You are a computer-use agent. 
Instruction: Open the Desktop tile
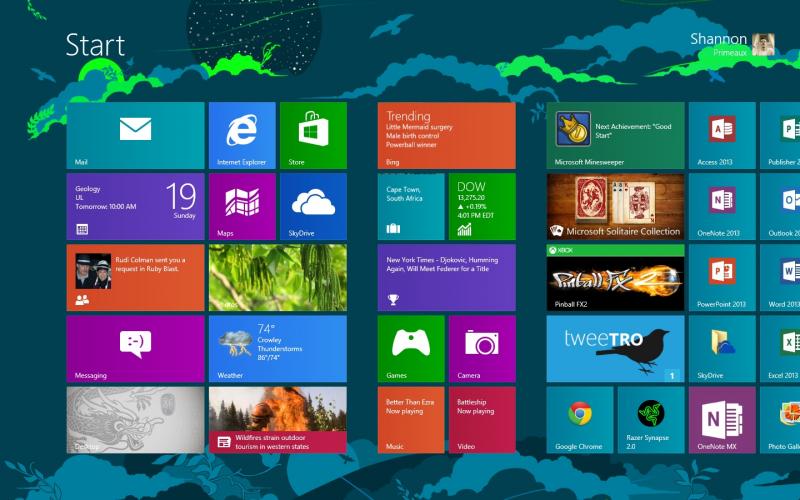click(x=135, y=420)
